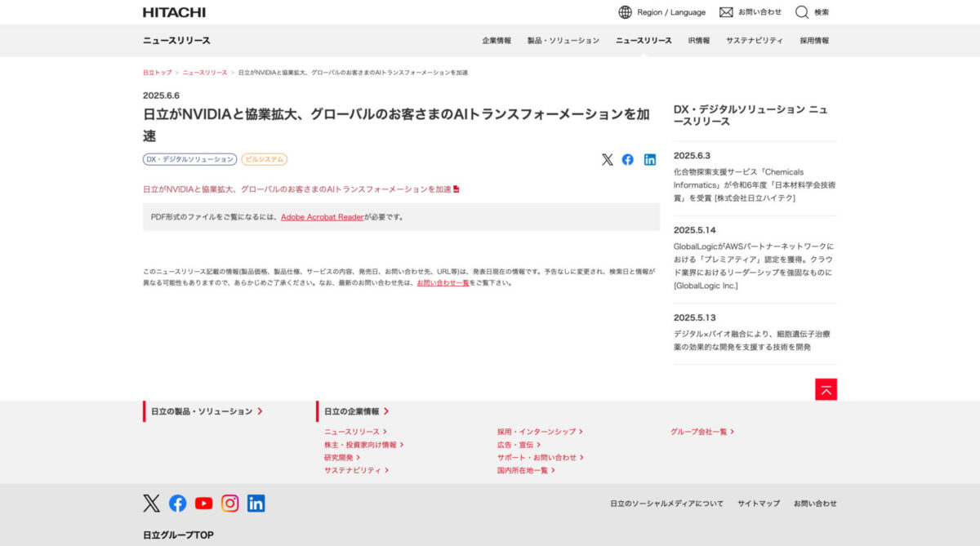Open footer ニュースリリース link
Viewport: 980px width, 546px height.
(x=355, y=432)
